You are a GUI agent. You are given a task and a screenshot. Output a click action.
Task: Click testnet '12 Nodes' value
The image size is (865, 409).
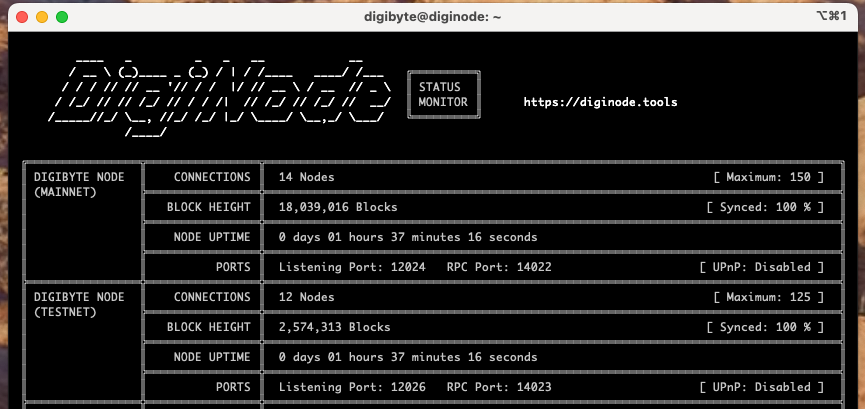306,297
